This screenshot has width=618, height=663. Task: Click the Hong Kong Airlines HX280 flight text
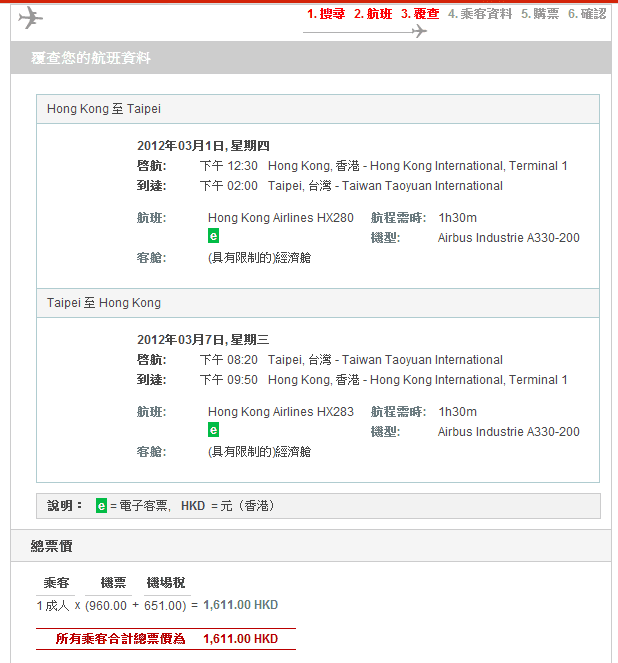click(280, 217)
